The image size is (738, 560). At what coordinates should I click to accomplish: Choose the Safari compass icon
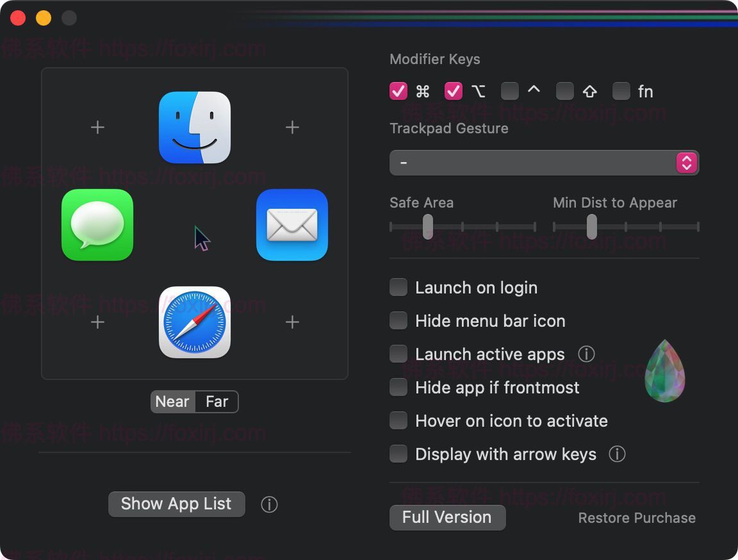coord(195,322)
